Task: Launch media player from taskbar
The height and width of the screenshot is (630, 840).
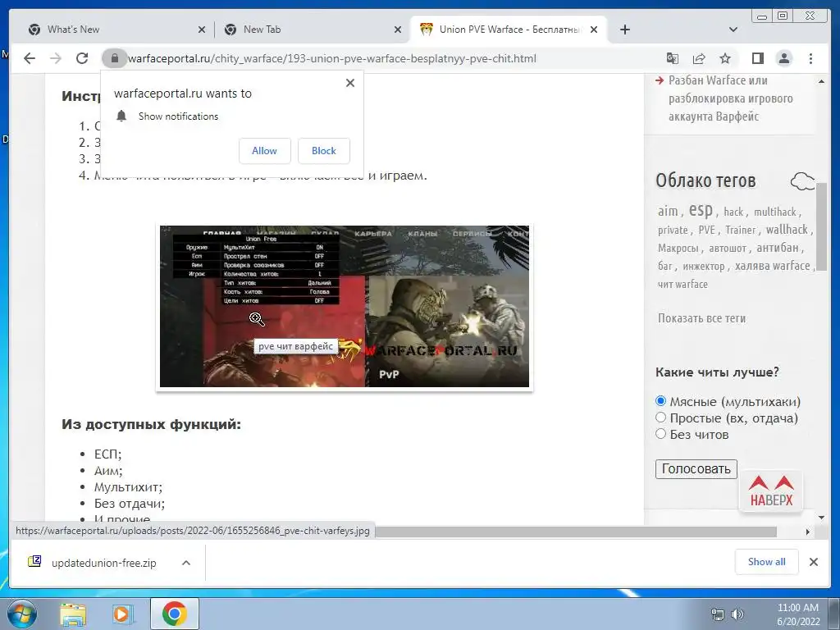Action: (123, 614)
